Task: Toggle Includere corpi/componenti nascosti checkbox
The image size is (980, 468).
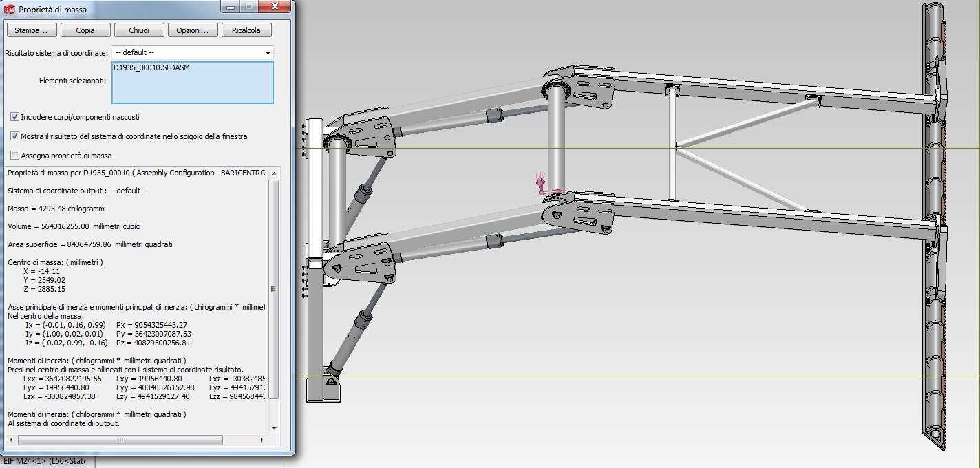Action: pos(15,117)
